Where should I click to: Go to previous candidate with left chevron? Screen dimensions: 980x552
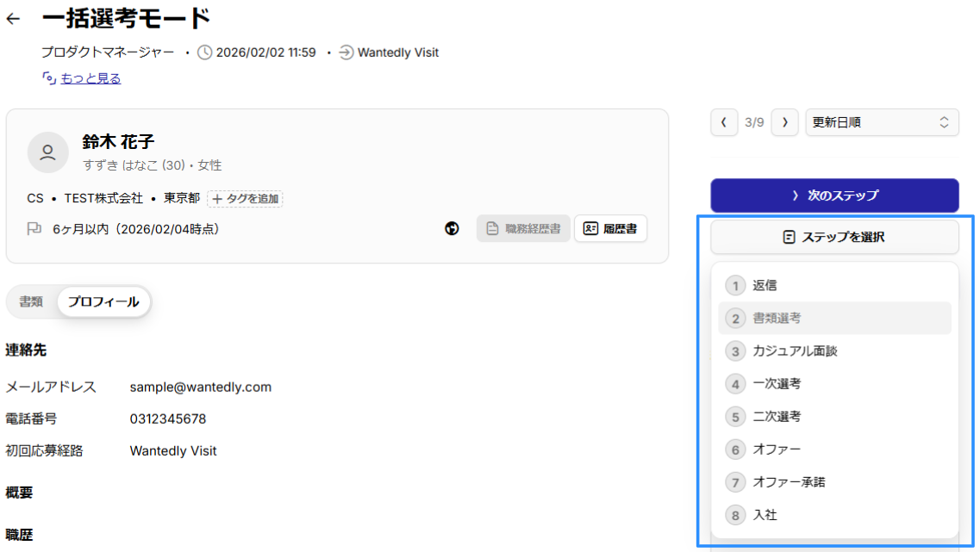[x=724, y=122]
